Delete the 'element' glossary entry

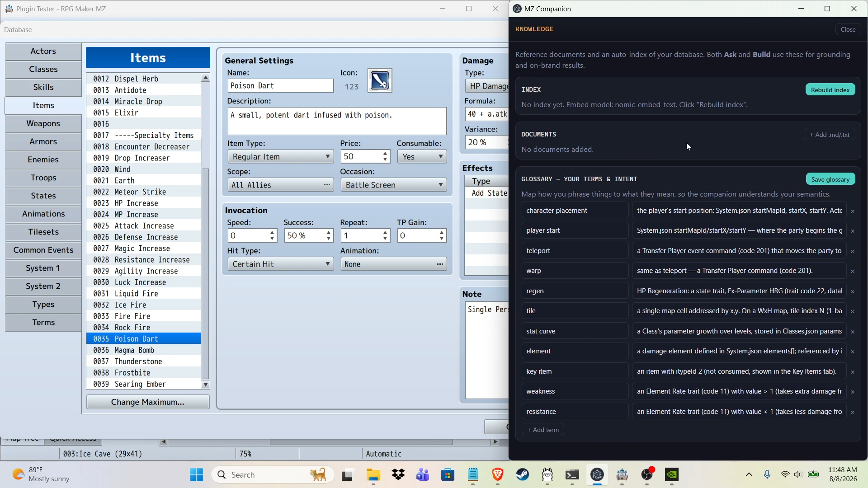(x=853, y=352)
